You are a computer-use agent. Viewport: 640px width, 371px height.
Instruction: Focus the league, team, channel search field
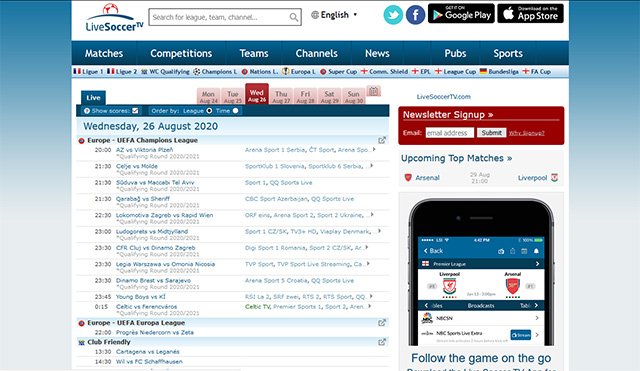[219, 17]
